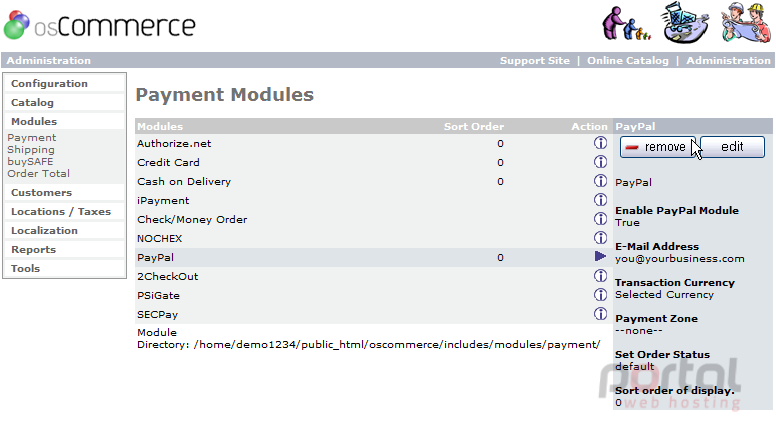Click the osCommerce logo
This screenshot has height=422, width=776.
click(x=99, y=25)
